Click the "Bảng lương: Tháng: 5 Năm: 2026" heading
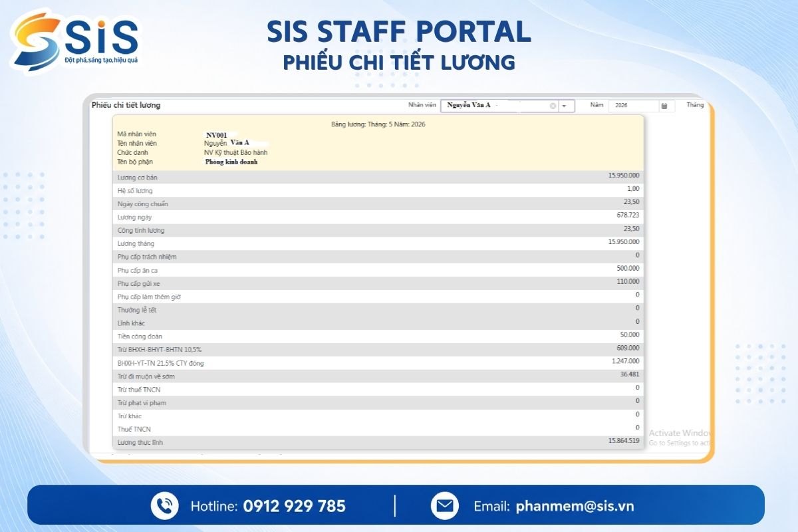798x532 pixels. click(378, 124)
